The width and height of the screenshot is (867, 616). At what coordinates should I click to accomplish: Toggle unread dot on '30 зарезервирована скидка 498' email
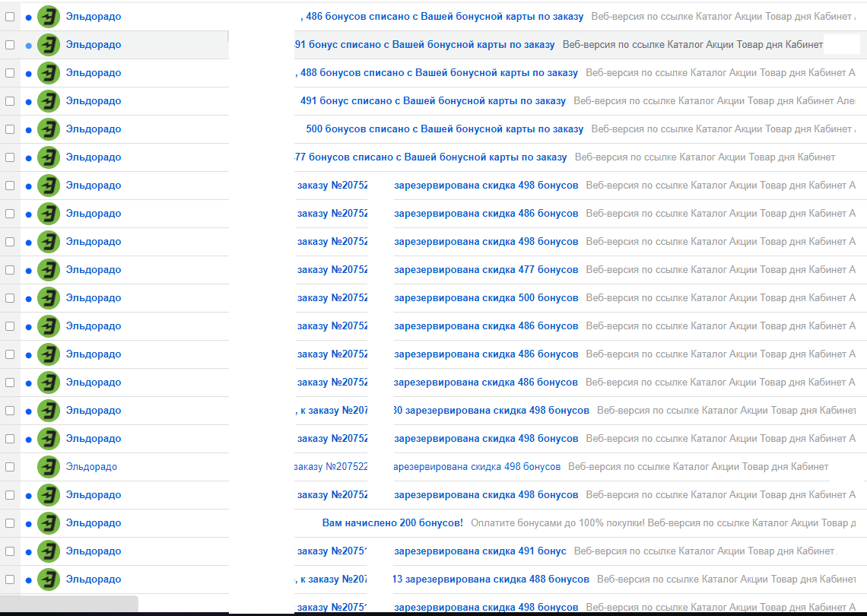[x=29, y=411]
